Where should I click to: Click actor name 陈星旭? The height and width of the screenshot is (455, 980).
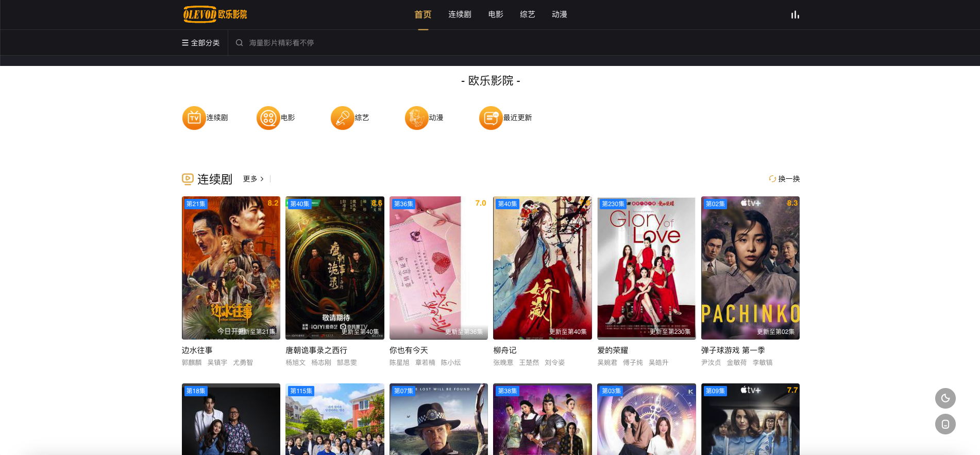399,363
